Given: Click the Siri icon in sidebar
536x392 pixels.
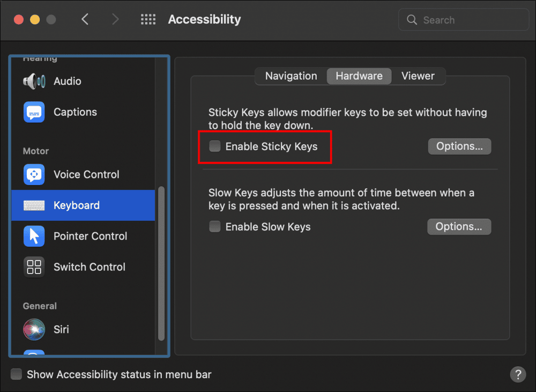Looking at the screenshot, I should (x=34, y=329).
